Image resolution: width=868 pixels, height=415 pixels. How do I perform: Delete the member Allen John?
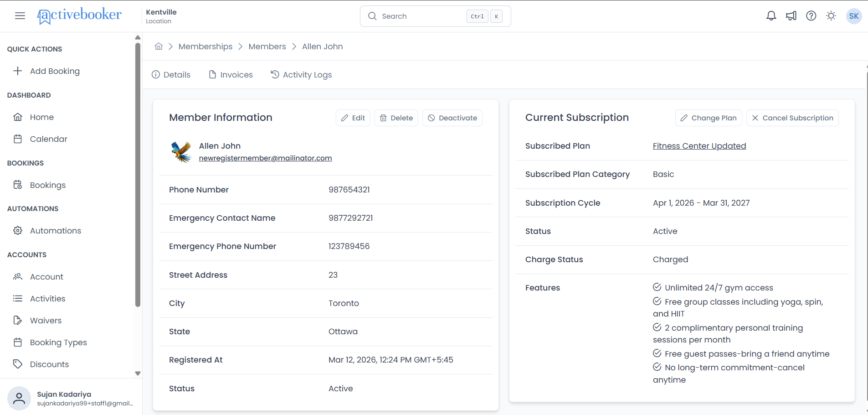tap(396, 118)
